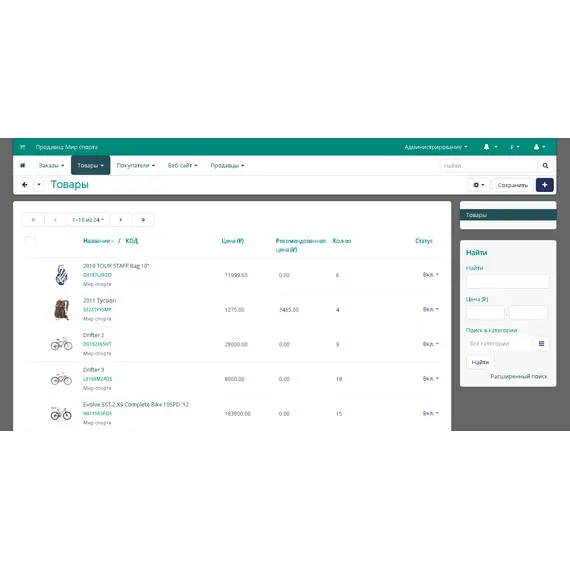This screenshot has height=570, width=570.
Task: Open 2011 Tycoon backpack thumbnail
Action: [61, 309]
